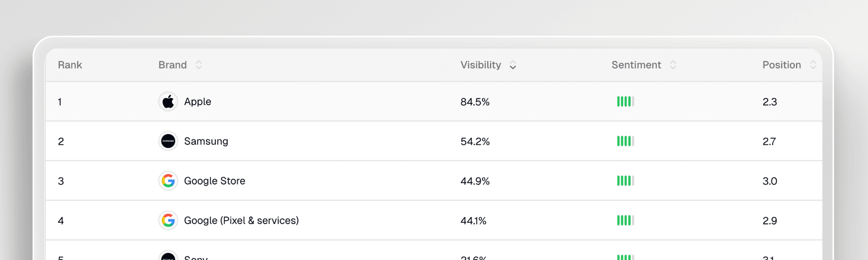Click the Sentiment column header label
The height and width of the screenshot is (260, 868).
(636, 65)
